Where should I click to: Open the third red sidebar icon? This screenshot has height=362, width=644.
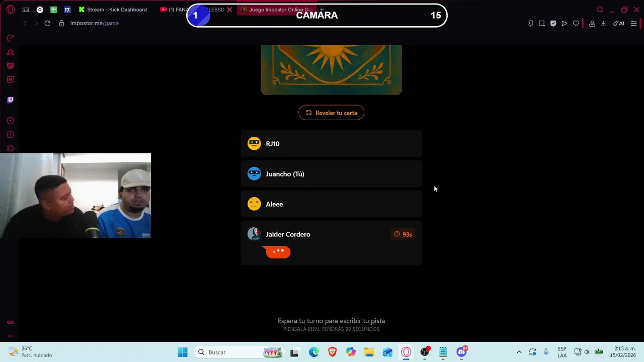pyautogui.click(x=10, y=65)
